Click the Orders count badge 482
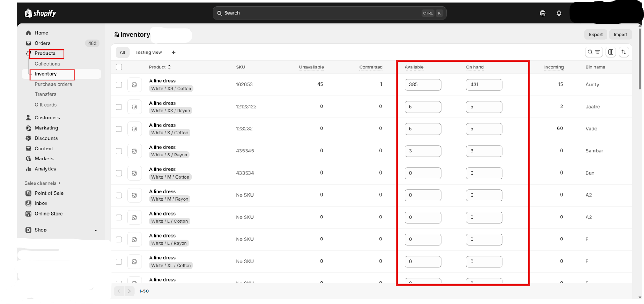 click(x=92, y=43)
